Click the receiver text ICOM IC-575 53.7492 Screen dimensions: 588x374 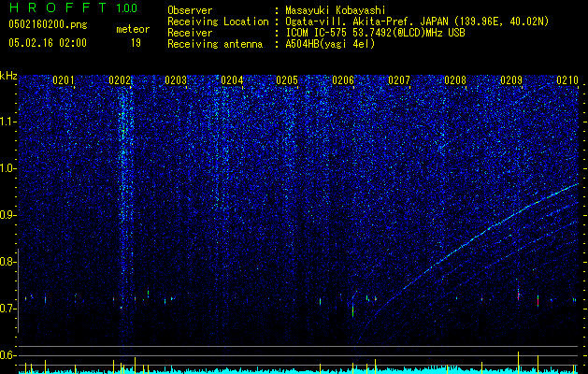click(375, 33)
